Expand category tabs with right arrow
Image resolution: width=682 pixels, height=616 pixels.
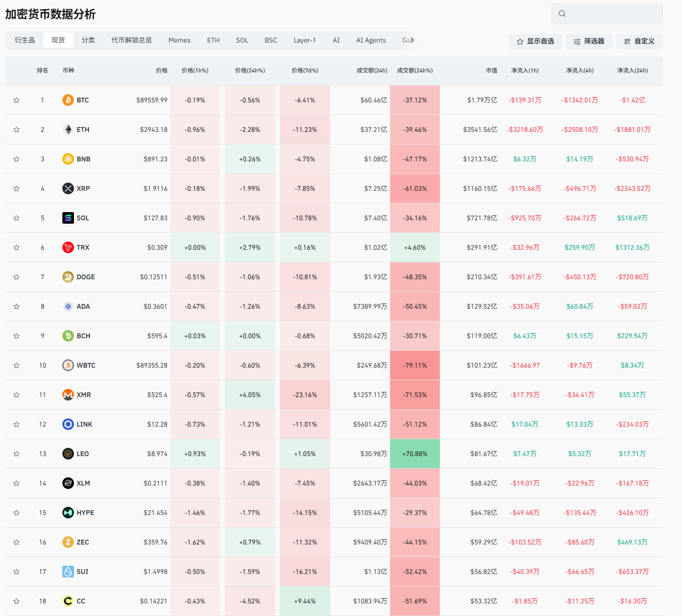[412, 40]
